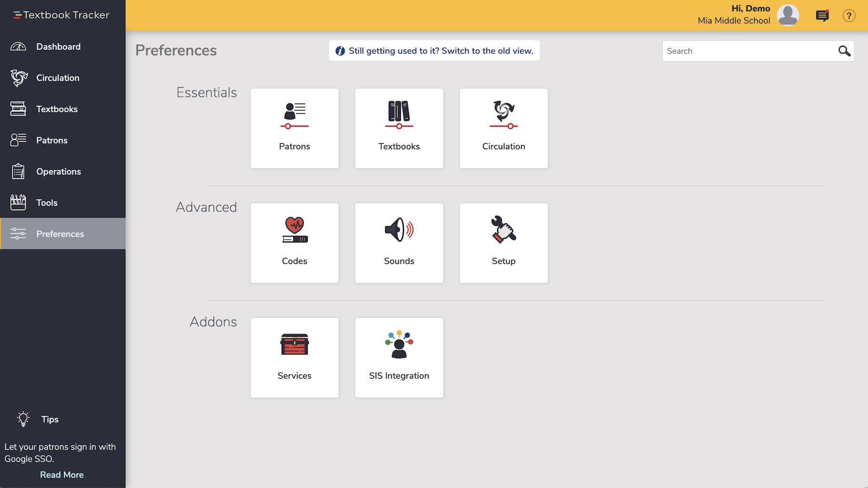The height and width of the screenshot is (488, 868).
Task: Click Read More link under Tips
Action: pos(62,475)
